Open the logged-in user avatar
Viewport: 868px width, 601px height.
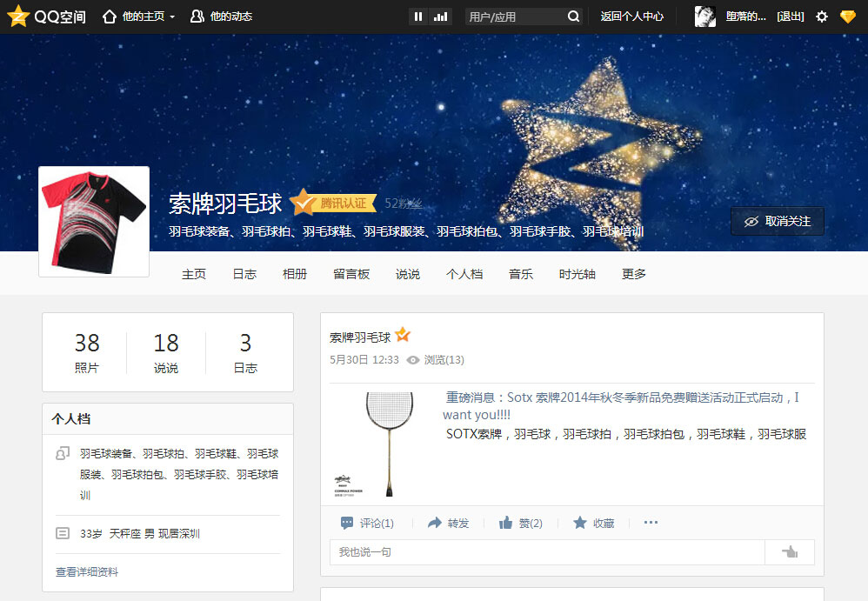point(705,17)
